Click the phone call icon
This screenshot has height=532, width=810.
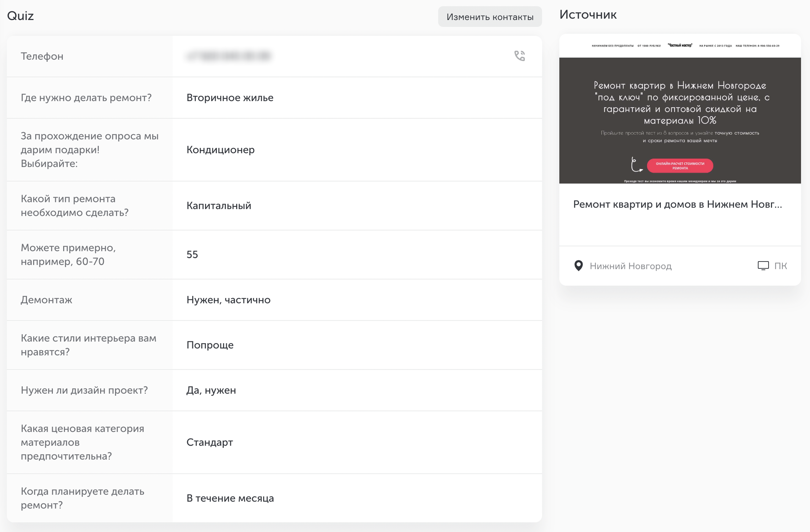point(519,56)
